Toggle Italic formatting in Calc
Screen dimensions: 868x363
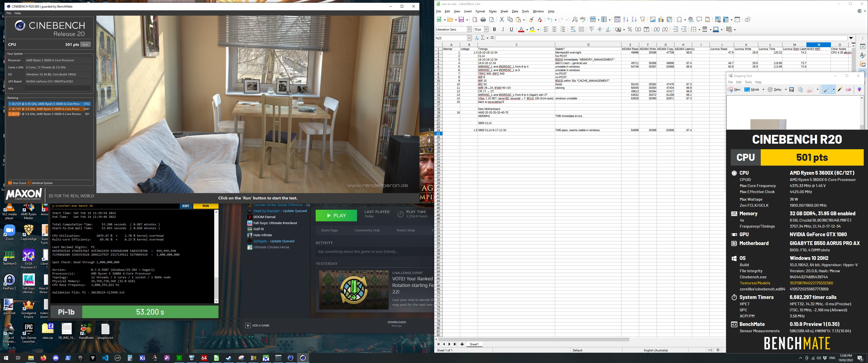pos(503,30)
